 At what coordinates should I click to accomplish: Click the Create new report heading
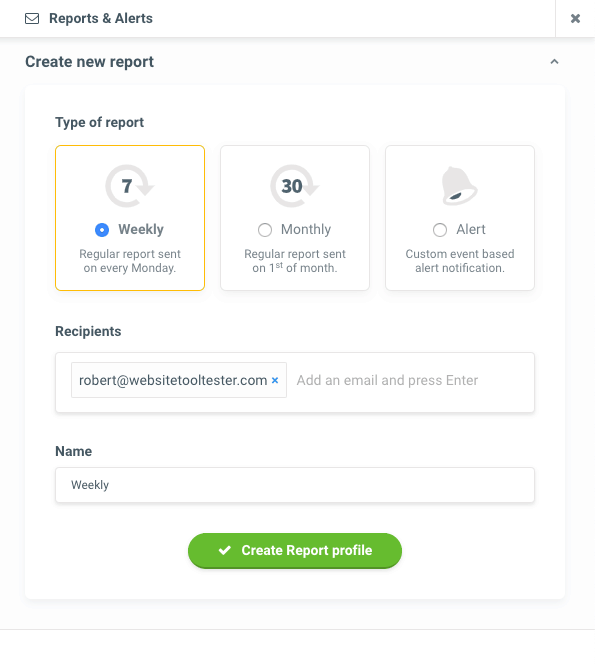(x=89, y=62)
